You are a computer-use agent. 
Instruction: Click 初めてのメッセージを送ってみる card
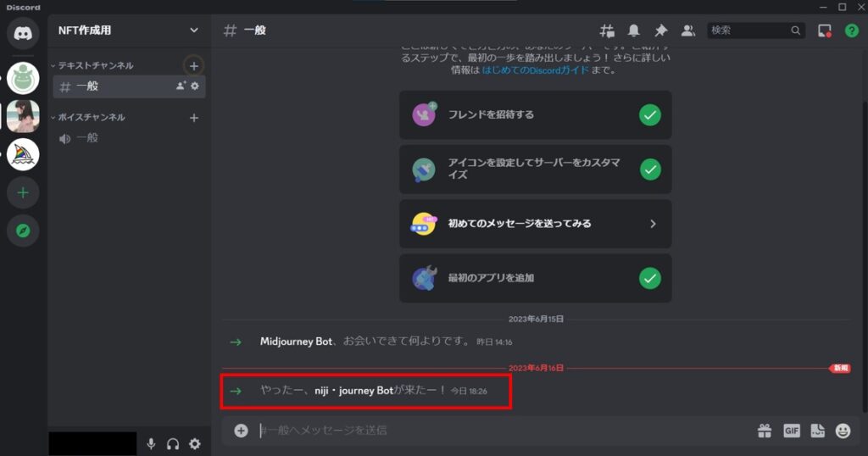(x=536, y=224)
